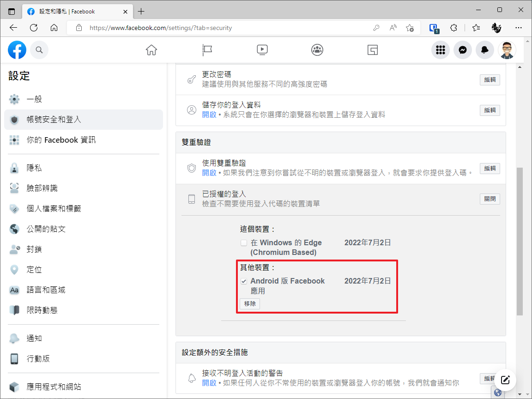Click the 已授權的登入 row title

tap(224, 194)
